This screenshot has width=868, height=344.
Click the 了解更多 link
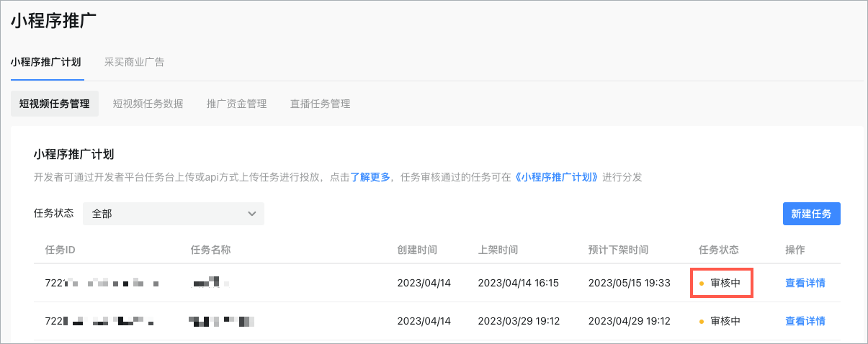tap(370, 177)
